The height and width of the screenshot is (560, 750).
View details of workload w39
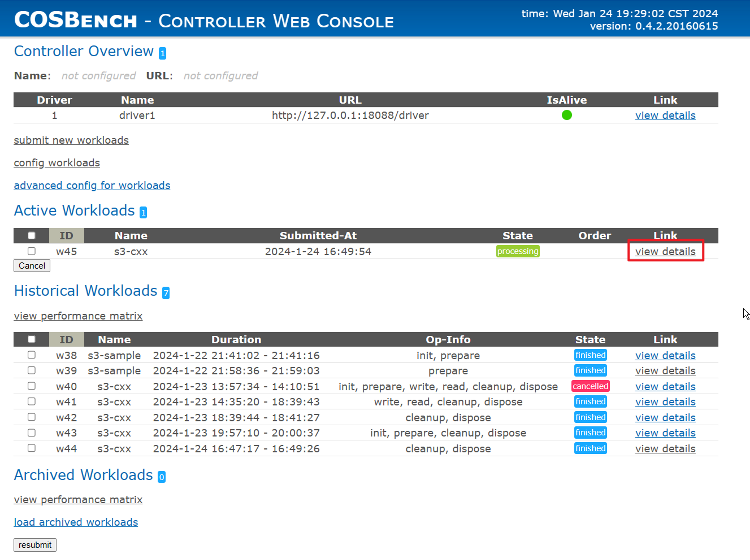pyautogui.click(x=665, y=371)
